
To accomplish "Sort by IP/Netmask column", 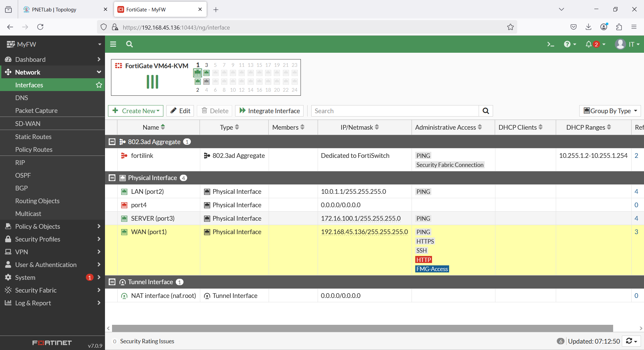I will (x=360, y=127).
